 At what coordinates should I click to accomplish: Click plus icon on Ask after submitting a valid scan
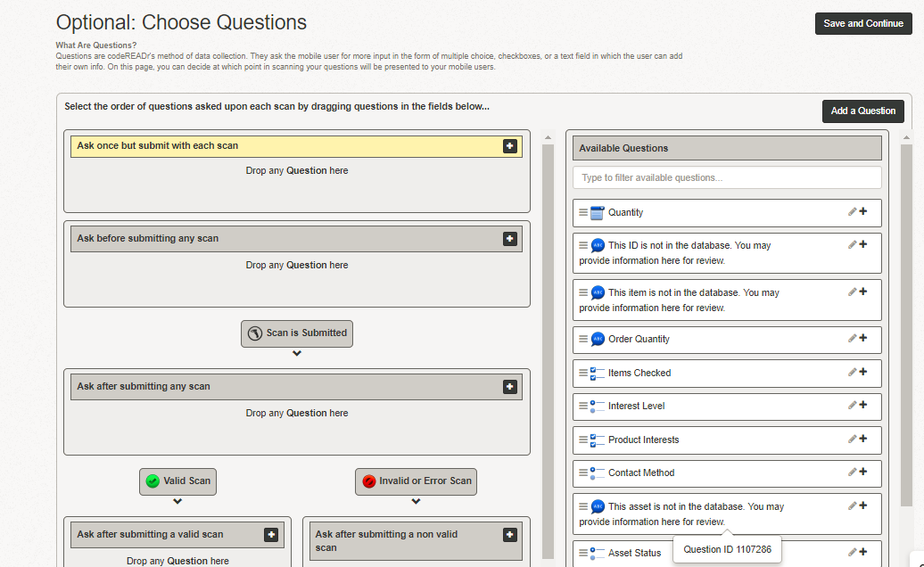pyautogui.click(x=271, y=535)
